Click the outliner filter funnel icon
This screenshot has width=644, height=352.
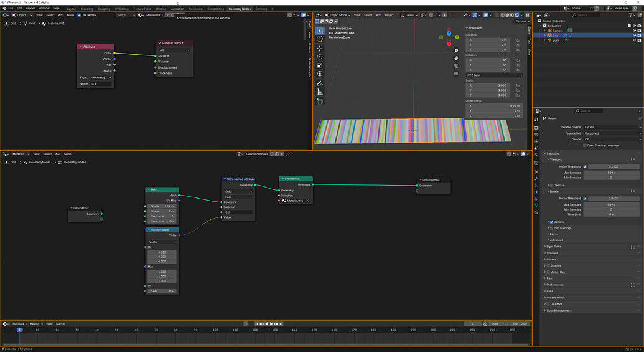pyautogui.click(x=631, y=15)
